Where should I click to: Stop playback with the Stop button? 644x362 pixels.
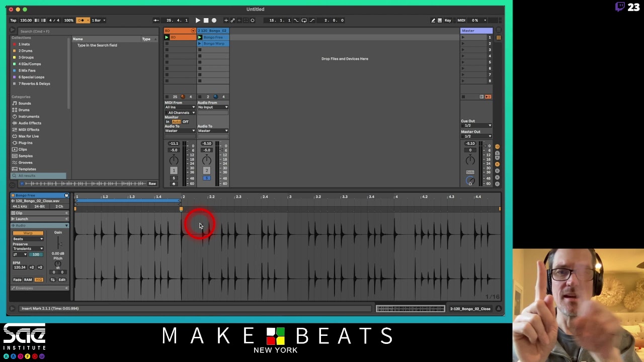point(206,20)
